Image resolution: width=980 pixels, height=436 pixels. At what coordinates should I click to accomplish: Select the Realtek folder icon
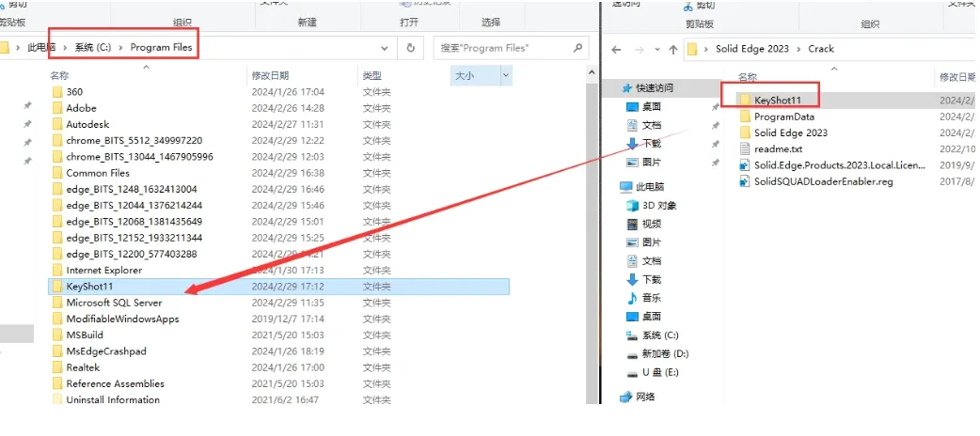coord(56,368)
